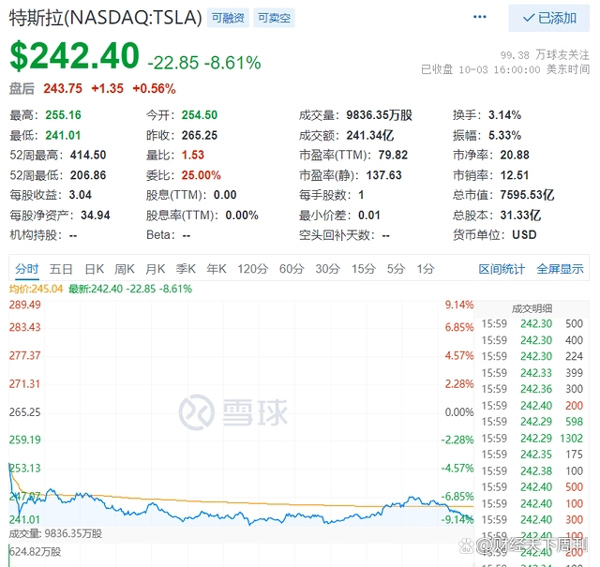600x567 pixels.
Task: Open the three-dot more options menu
Action: [479, 17]
